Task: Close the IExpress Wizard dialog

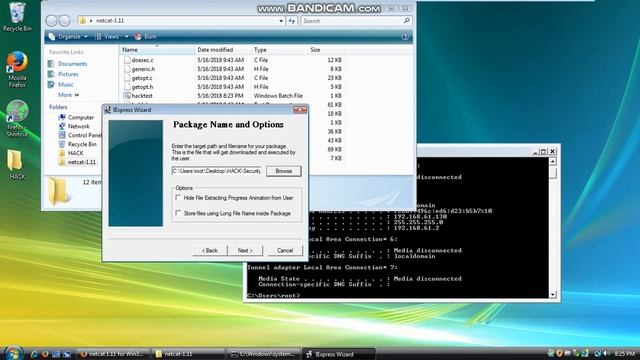Action: pyautogui.click(x=300, y=110)
